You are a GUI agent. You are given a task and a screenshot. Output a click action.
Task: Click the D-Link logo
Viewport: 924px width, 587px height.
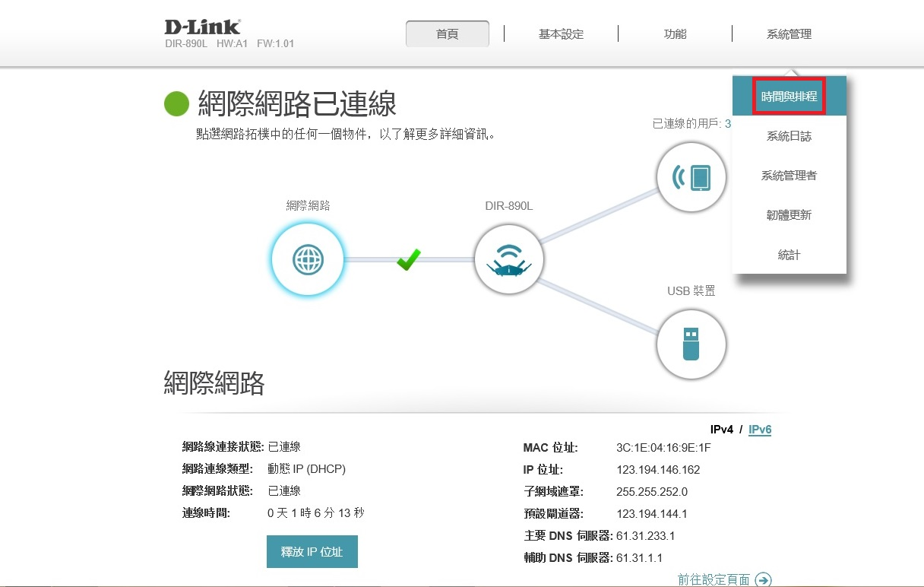click(202, 27)
